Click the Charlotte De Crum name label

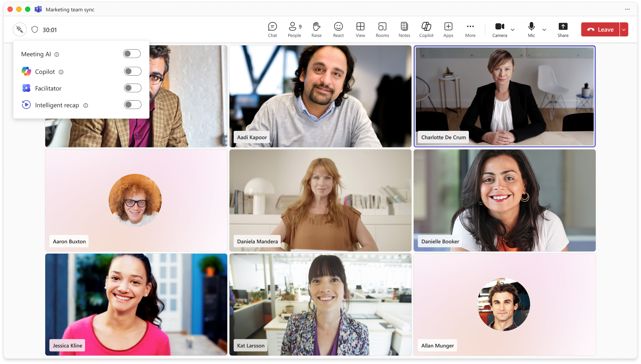tap(444, 137)
